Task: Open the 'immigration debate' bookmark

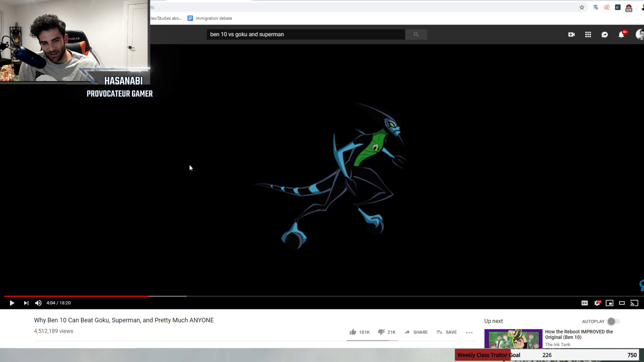Action: [x=210, y=18]
